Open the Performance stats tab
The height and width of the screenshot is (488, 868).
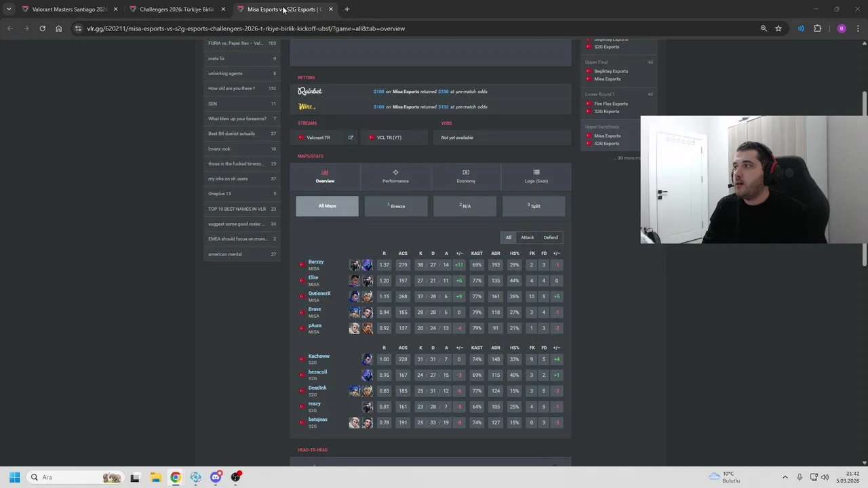[x=395, y=177]
